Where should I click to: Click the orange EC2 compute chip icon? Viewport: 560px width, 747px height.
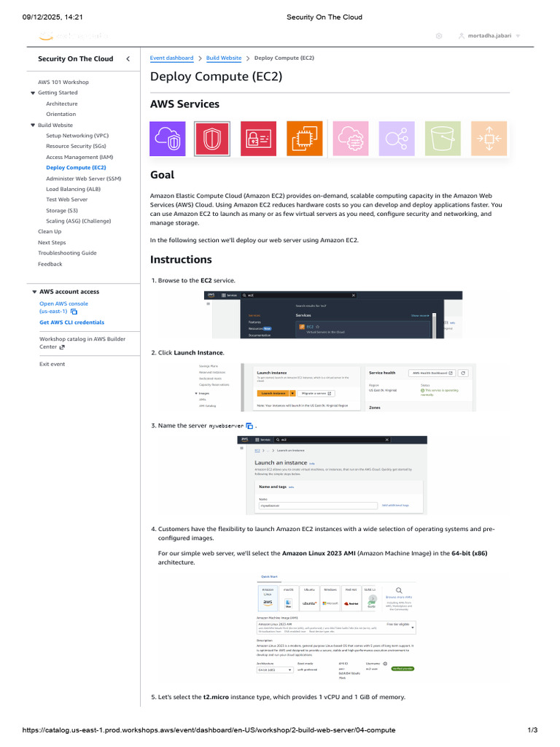304,139
